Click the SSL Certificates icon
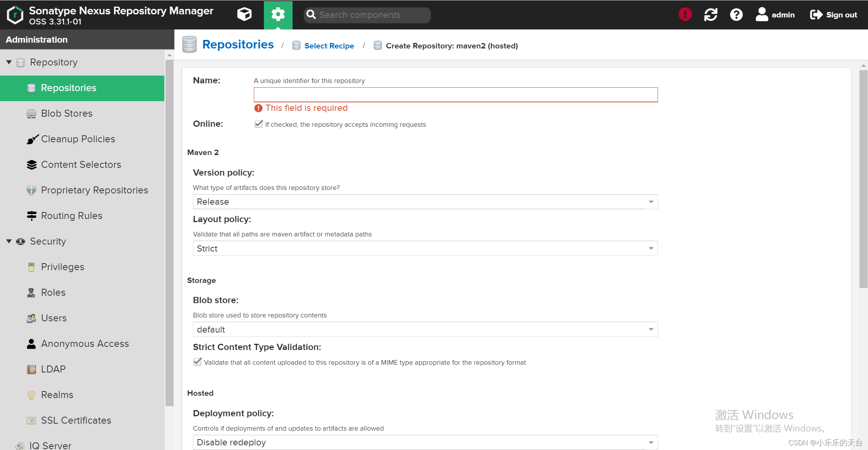The height and width of the screenshot is (450, 868). pyautogui.click(x=31, y=421)
